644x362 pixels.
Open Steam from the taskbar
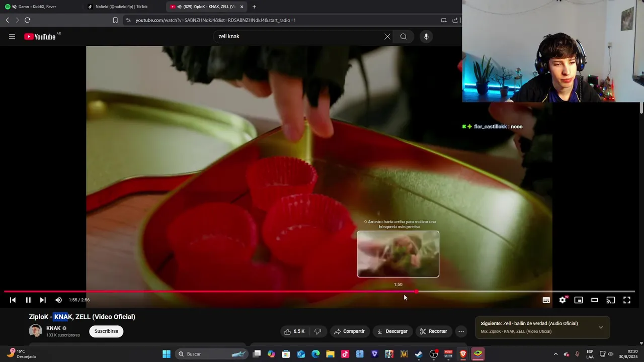419,354
